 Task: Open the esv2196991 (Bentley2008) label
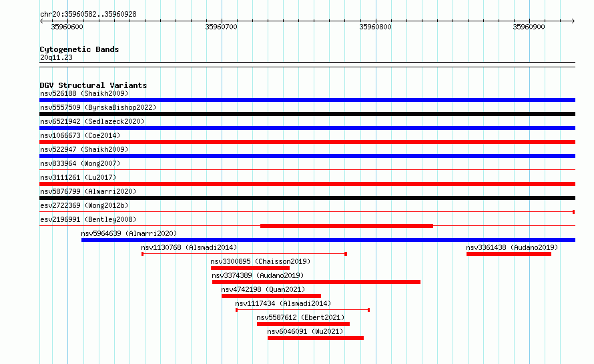click(x=88, y=219)
